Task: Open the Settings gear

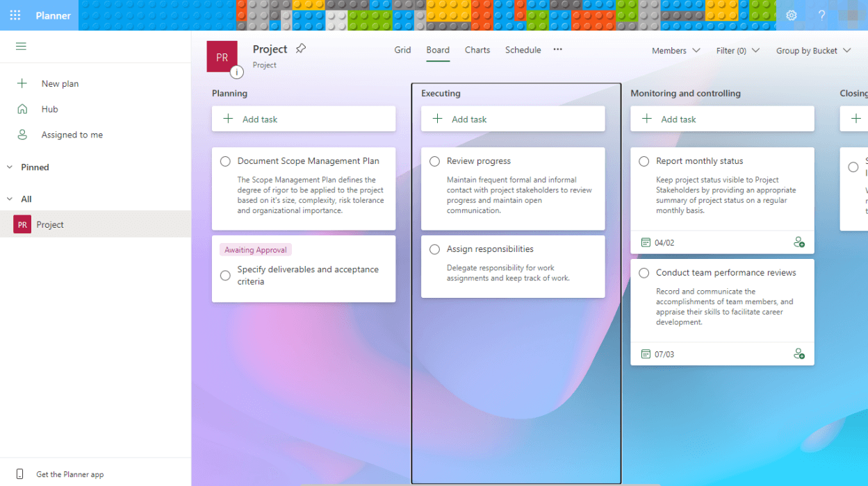Action: coord(791,15)
